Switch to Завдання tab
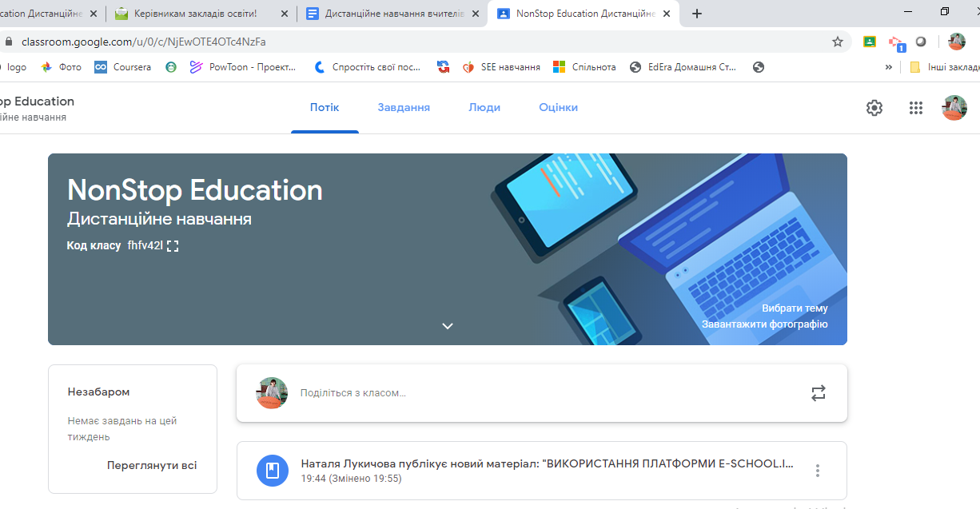Screen dimensions: 980x509 click(404, 108)
